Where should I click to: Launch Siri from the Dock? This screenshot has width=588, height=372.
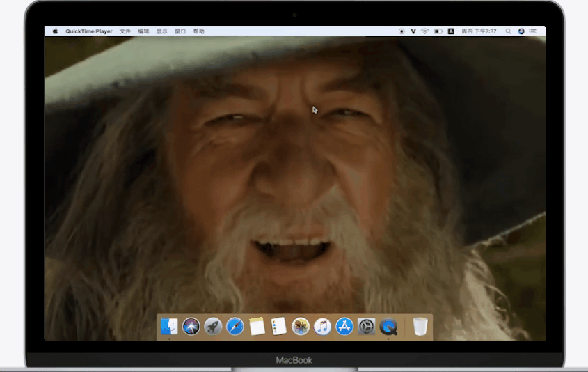click(191, 326)
